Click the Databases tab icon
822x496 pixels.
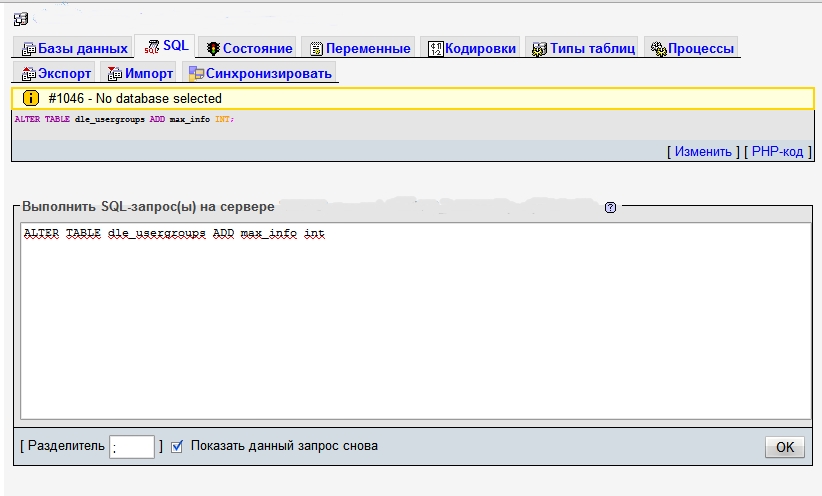click(x=29, y=48)
